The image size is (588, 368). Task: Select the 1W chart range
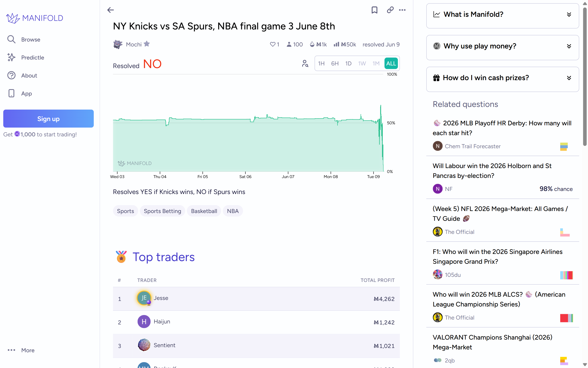[362, 64]
